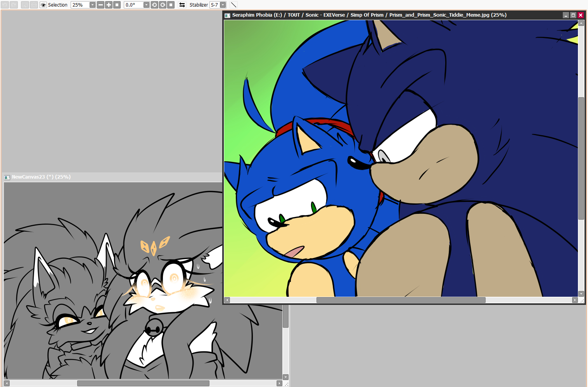
Task: Minimize the Sonic meme image window
Action: pyautogui.click(x=566, y=15)
